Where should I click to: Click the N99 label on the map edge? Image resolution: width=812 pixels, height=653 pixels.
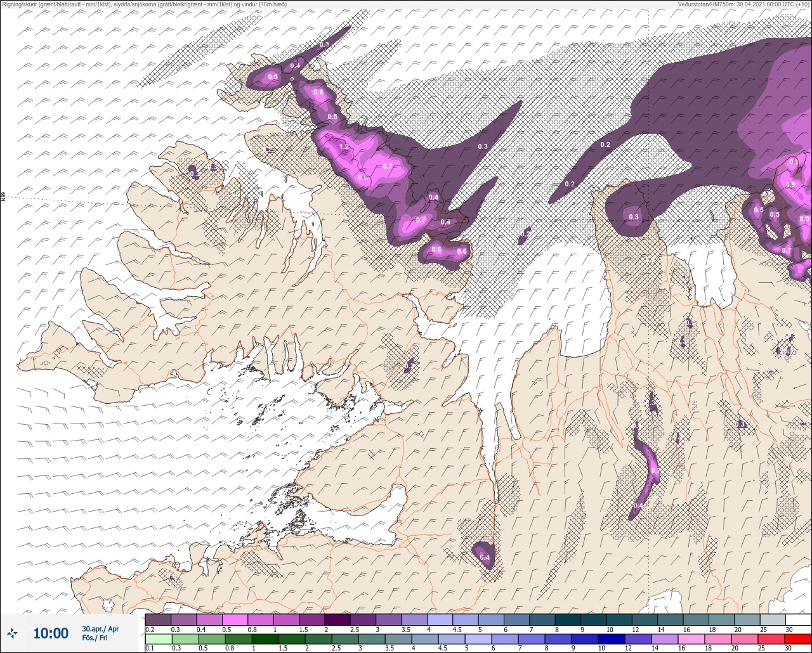(x=3, y=197)
